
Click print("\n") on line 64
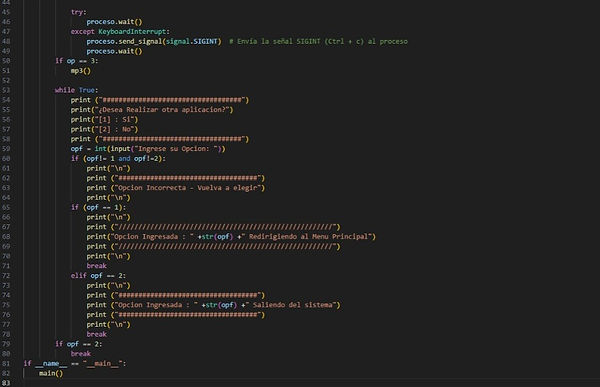[108, 198]
